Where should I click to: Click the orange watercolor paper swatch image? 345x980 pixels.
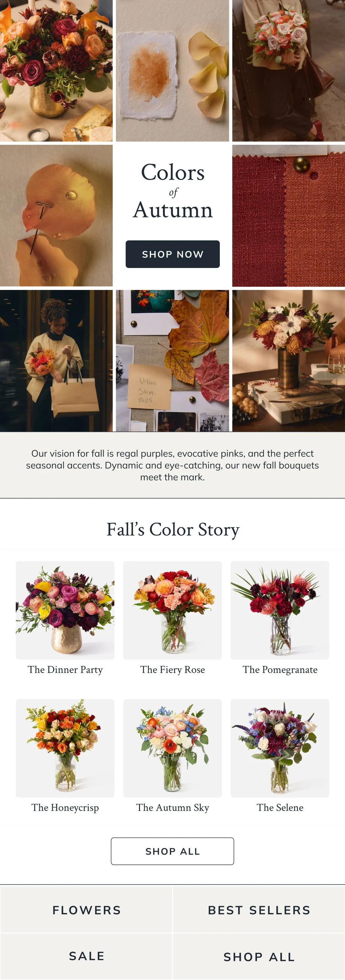[172, 71]
